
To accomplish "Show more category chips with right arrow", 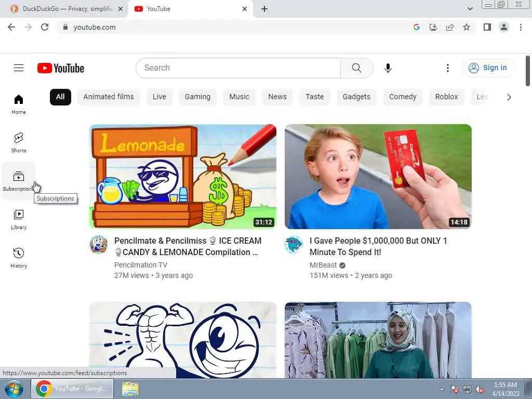I will tap(509, 97).
